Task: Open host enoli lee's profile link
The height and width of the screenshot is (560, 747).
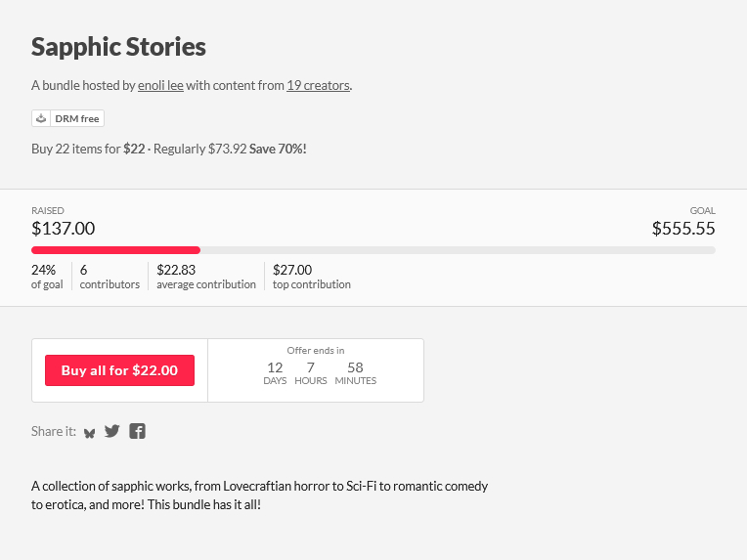Action: [x=160, y=85]
